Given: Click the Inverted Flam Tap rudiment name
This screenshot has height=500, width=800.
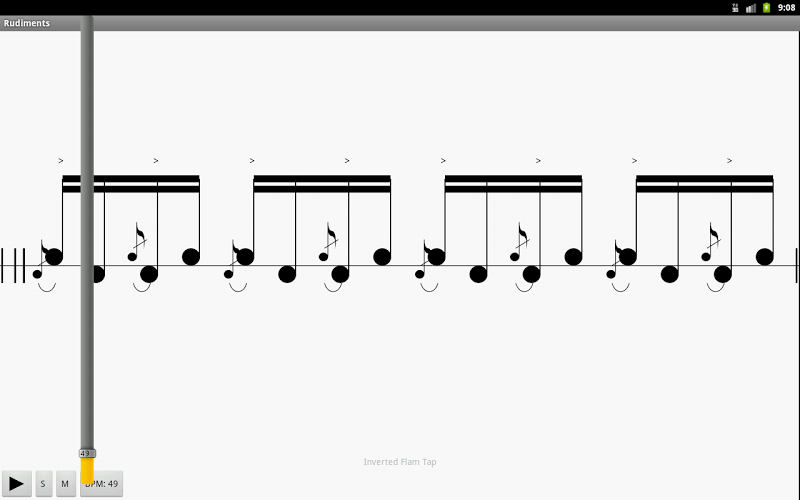Looking at the screenshot, I should tap(400, 462).
